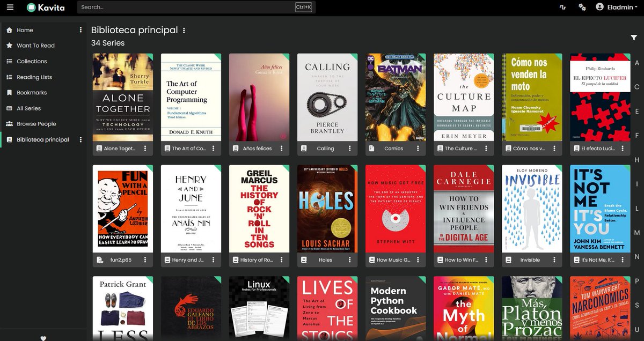Open Holes book cover
This screenshot has width=644, height=341.
327,209
